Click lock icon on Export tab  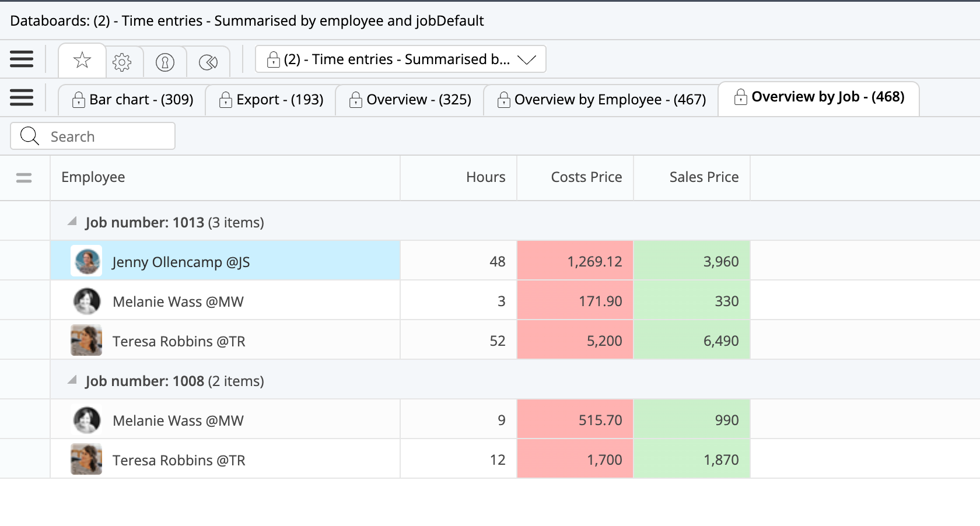[225, 100]
